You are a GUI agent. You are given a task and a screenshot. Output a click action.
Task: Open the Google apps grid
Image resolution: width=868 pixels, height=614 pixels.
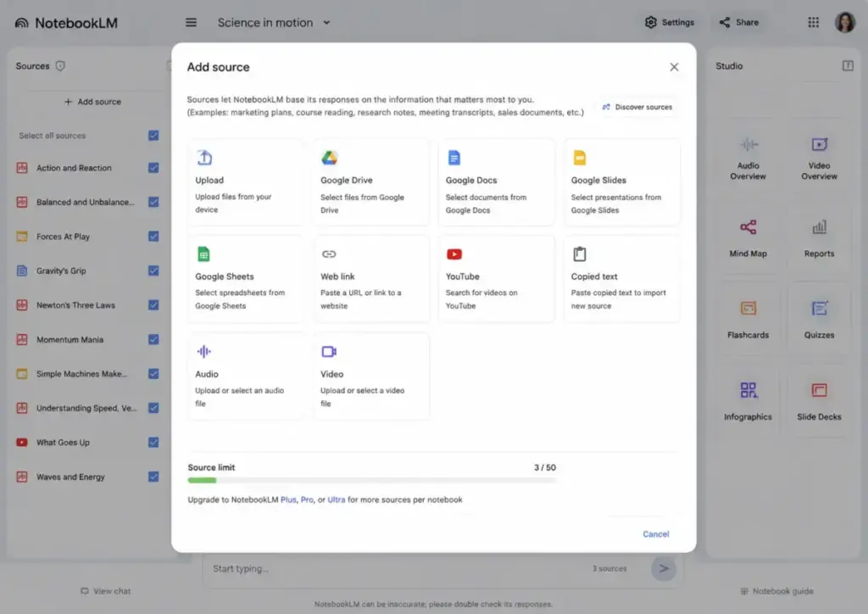coord(813,22)
